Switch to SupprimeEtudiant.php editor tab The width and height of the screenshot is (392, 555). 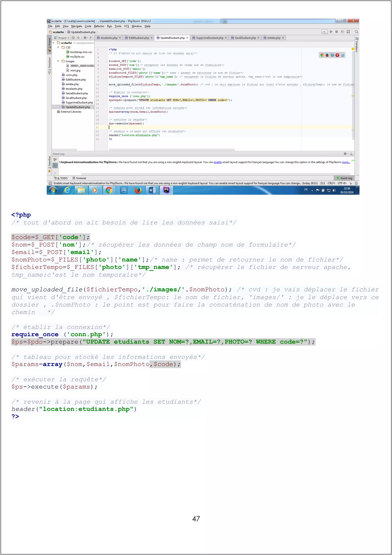(x=209, y=38)
